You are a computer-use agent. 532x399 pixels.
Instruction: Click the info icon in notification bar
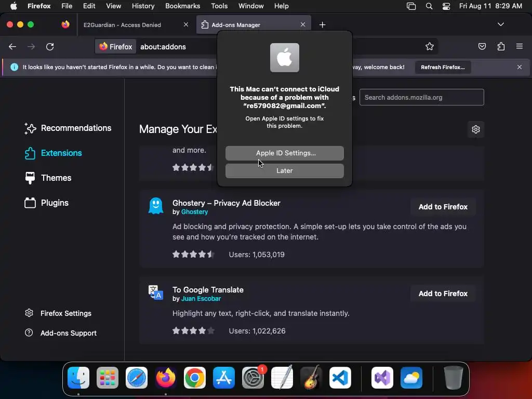[x=14, y=67]
